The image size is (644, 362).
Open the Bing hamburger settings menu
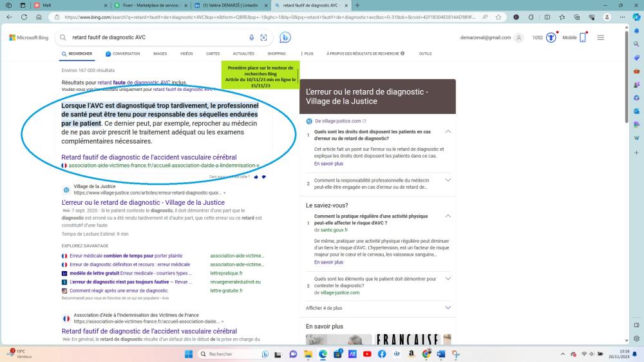click(600, 37)
